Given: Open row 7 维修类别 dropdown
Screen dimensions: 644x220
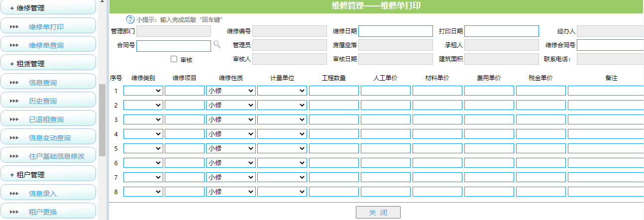Looking at the screenshot, I should click(143, 177).
